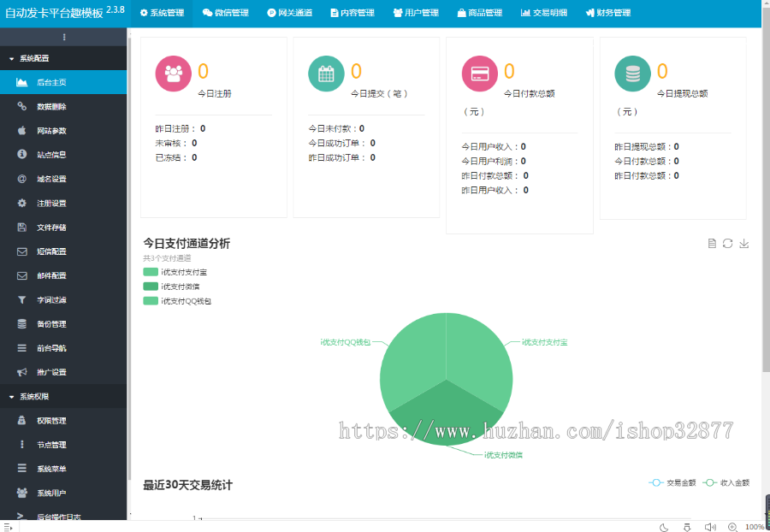Image resolution: width=770 pixels, height=532 pixels.
Task: Click the i优支付微信 pie slice
Action: point(445,419)
